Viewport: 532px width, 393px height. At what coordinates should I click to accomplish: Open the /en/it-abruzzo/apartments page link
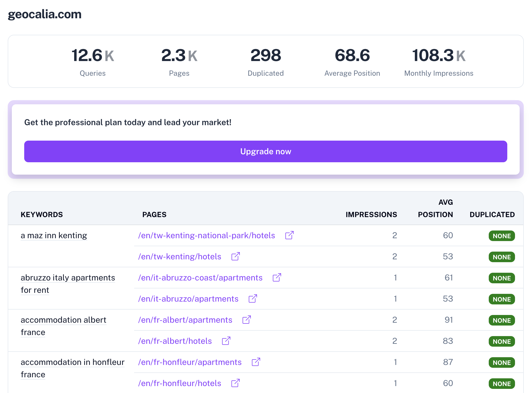click(188, 299)
